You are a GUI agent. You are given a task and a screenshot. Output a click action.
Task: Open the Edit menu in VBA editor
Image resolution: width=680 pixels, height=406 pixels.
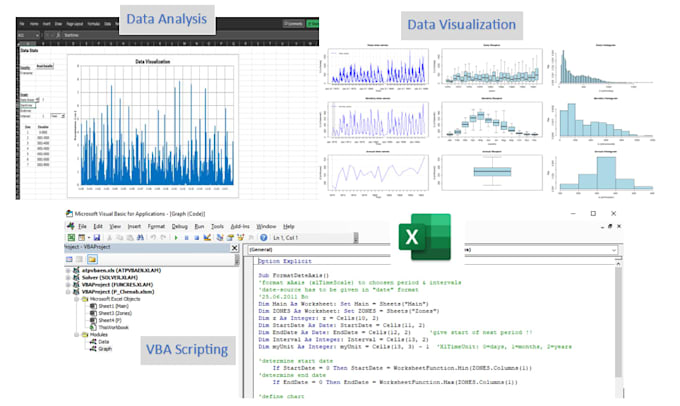coord(98,226)
